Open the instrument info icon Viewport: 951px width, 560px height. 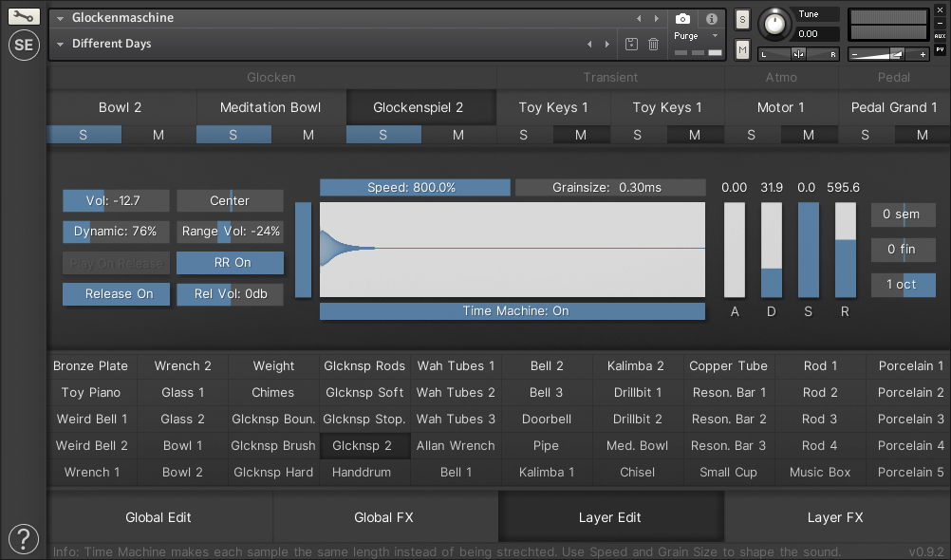(x=712, y=19)
